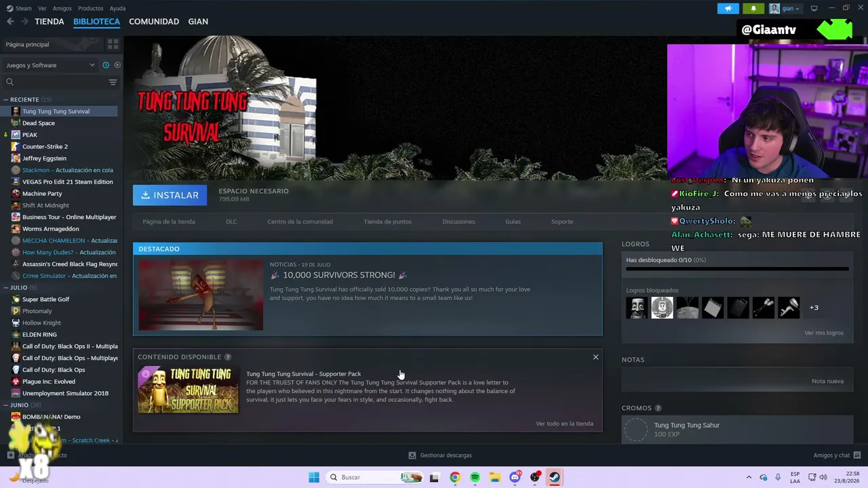Toggle the ready-to-play filter button

(x=117, y=65)
